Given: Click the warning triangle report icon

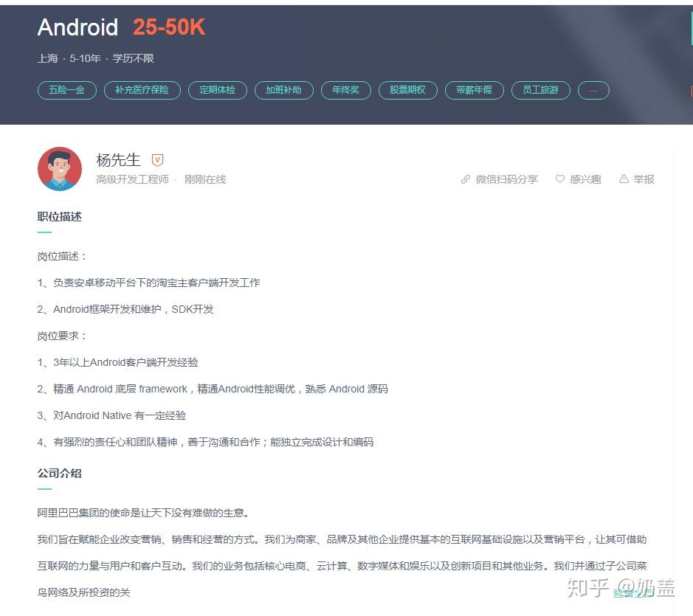Looking at the screenshot, I should (x=624, y=179).
